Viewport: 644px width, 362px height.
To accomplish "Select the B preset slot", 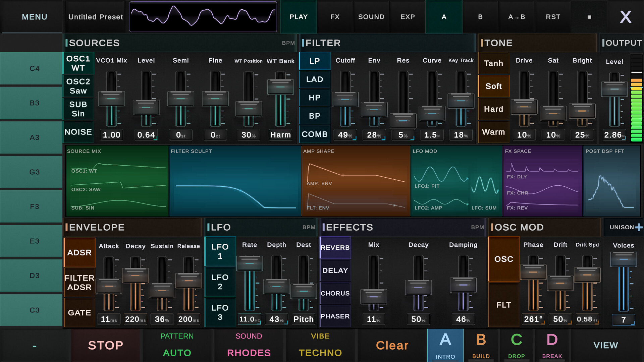I will pyautogui.click(x=480, y=17).
